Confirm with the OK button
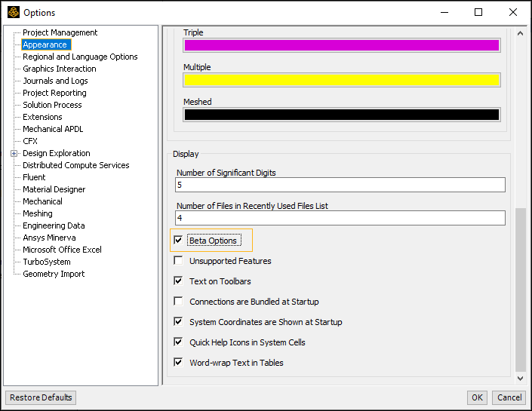The height and width of the screenshot is (411, 532). 477,397
